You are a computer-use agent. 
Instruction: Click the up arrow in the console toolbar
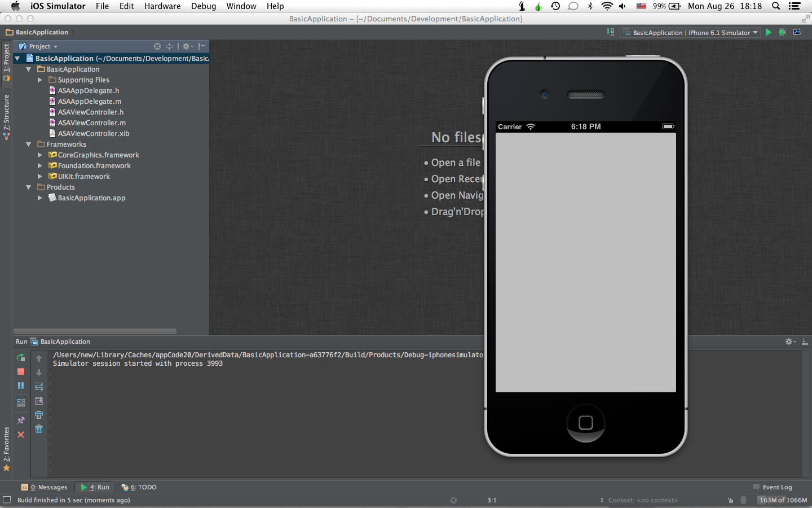39,358
